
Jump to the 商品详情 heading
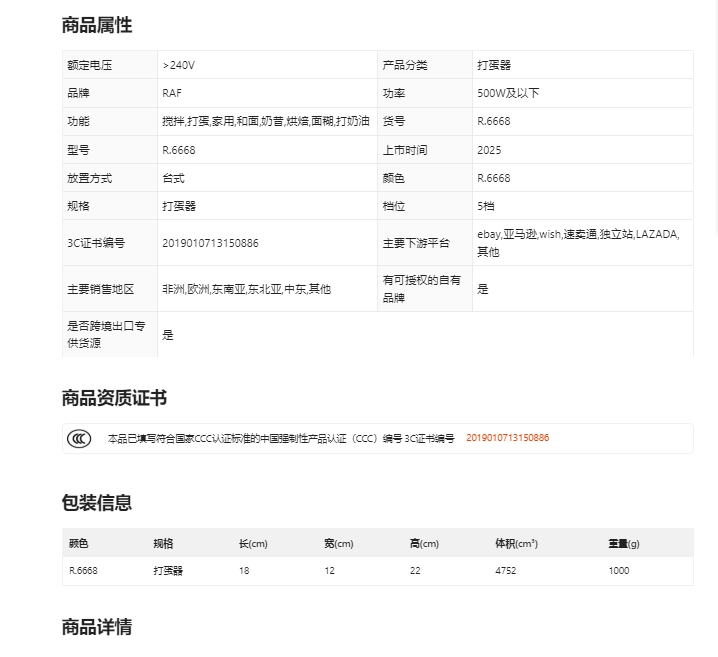[97, 627]
